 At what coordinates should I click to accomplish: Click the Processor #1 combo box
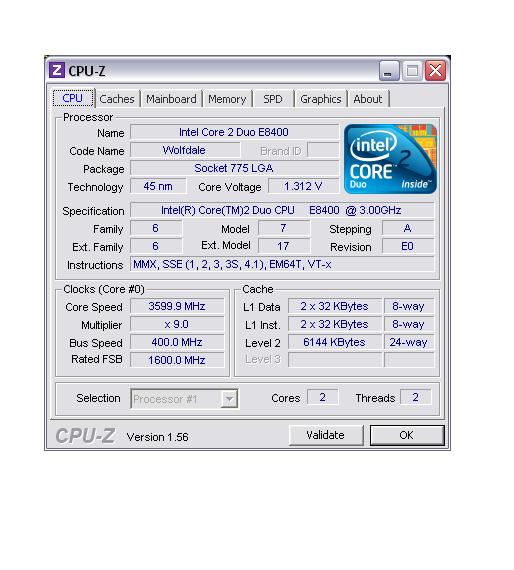pyautogui.click(x=184, y=399)
